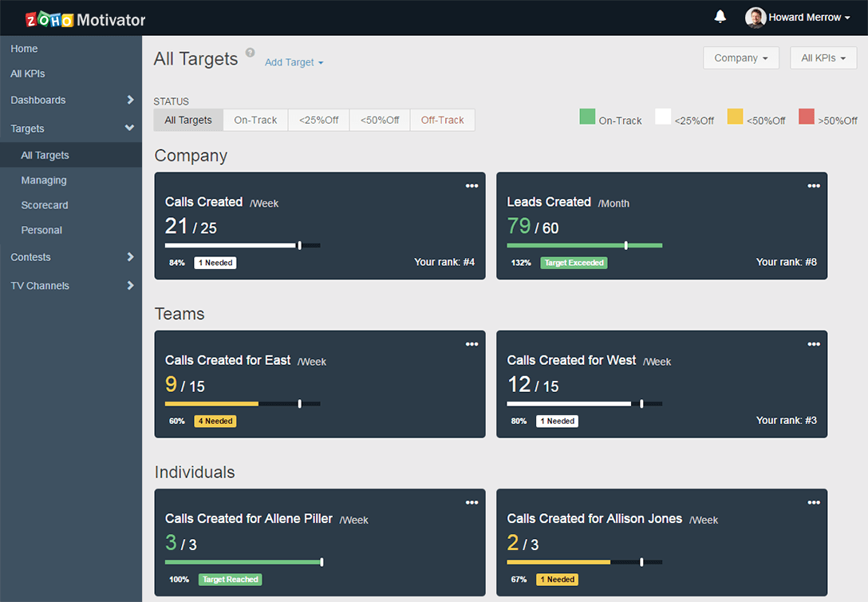
Task: Click the notification bell icon
Action: 720,17
